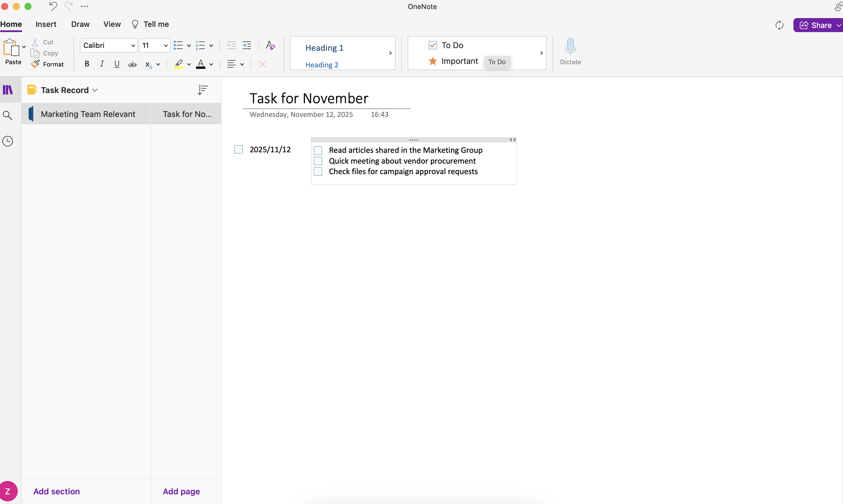Click the numbered list icon
The width and height of the screenshot is (843, 504).
tap(200, 45)
